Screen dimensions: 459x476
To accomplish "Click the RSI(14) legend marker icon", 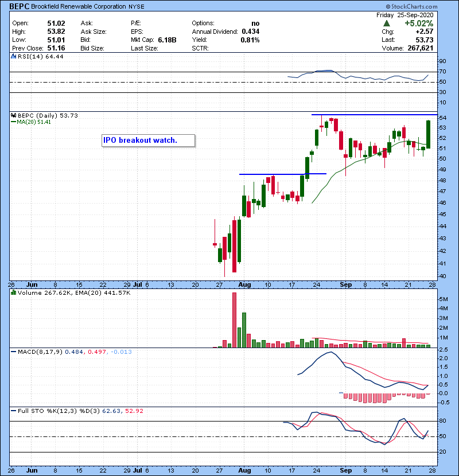I will point(13,57).
